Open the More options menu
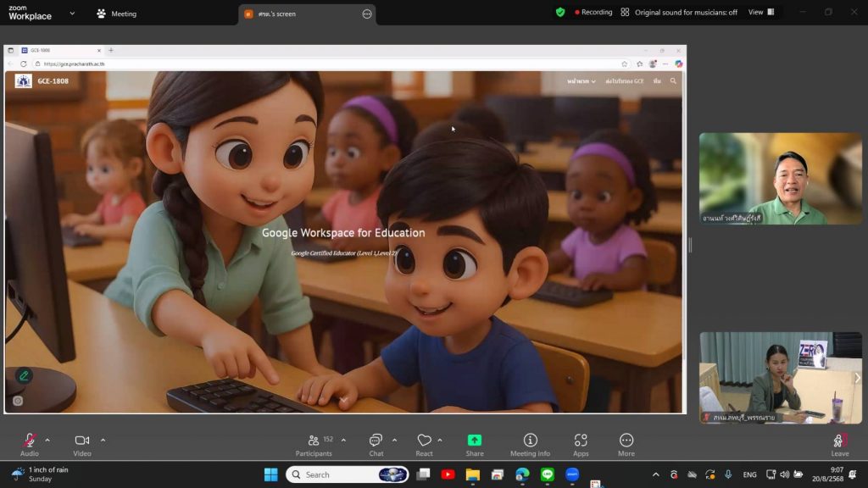 pyautogui.click(x=626, y=444)
